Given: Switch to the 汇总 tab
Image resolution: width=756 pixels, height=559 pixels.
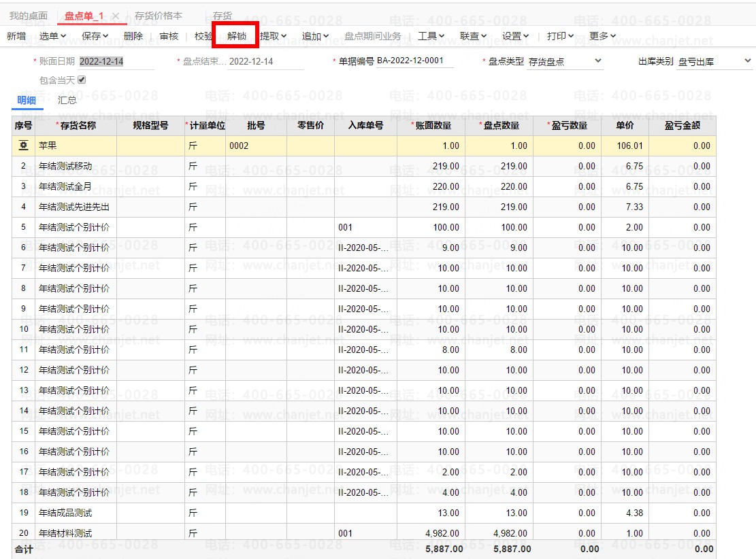Looking at the screenshot, I should (67, 100).
